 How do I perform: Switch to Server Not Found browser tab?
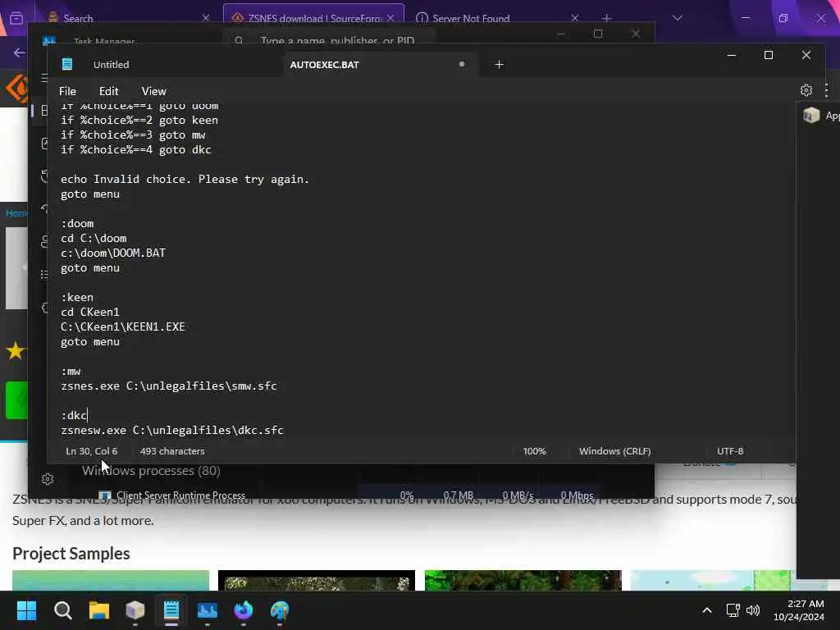(x=471, y=18)
